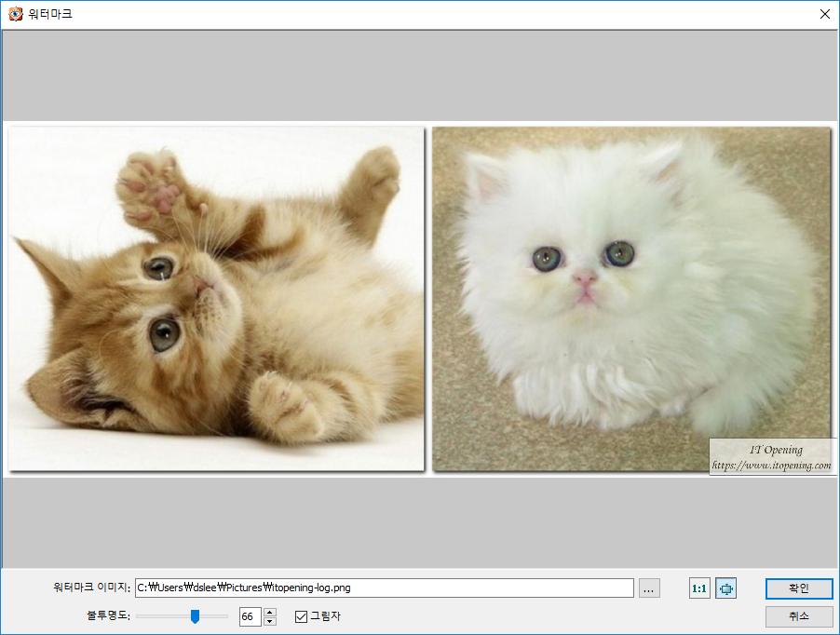Screen dimensions: 840x635
Task: Click the watermark image path text field
Action: point(384,588)
